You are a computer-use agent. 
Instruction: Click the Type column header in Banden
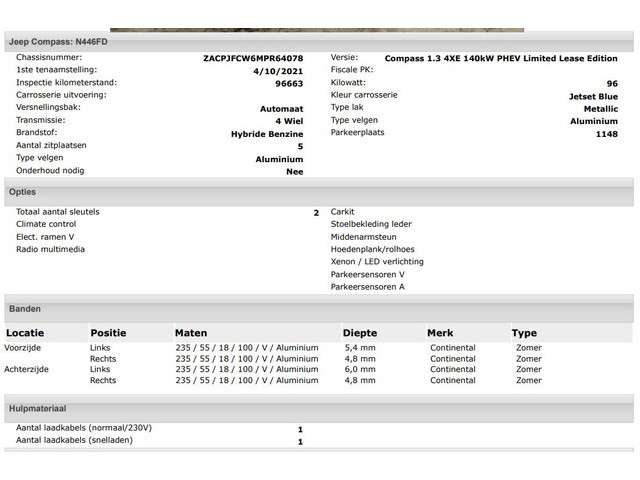pyautogui.click(x=524, y=333)
